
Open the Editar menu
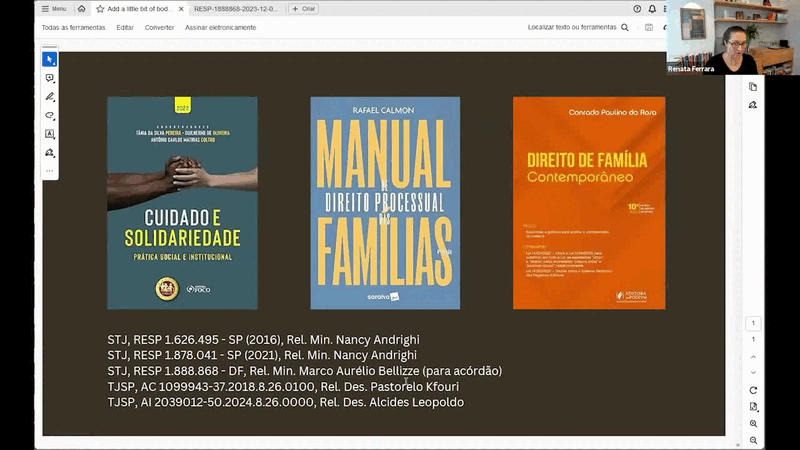click(125, 28)
